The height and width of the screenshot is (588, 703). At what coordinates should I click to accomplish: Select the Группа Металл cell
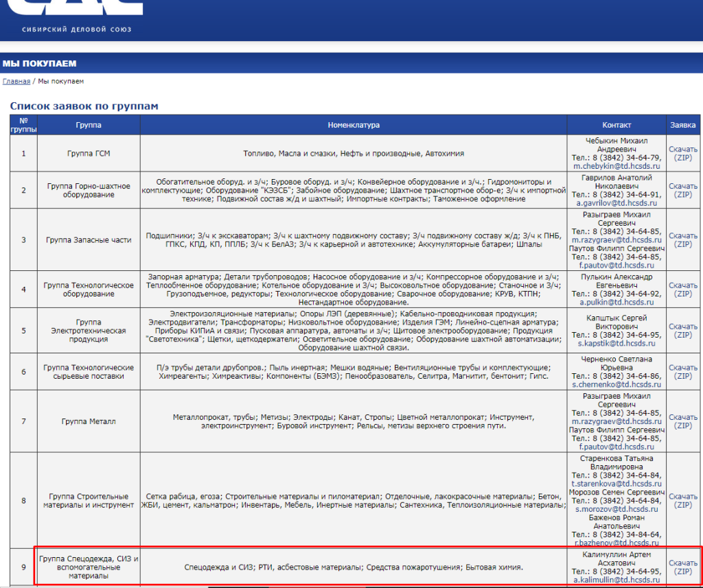click(x=89, y=421)
